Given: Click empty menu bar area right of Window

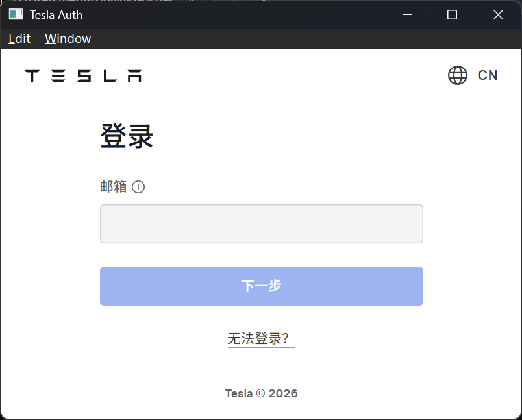Looking at the screenshot, I should (x=299, y=38).
